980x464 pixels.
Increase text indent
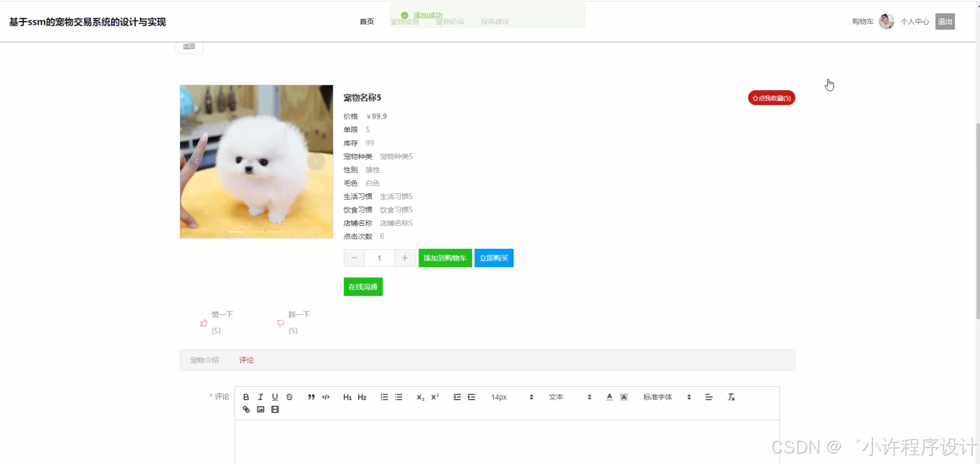(472, 397)
